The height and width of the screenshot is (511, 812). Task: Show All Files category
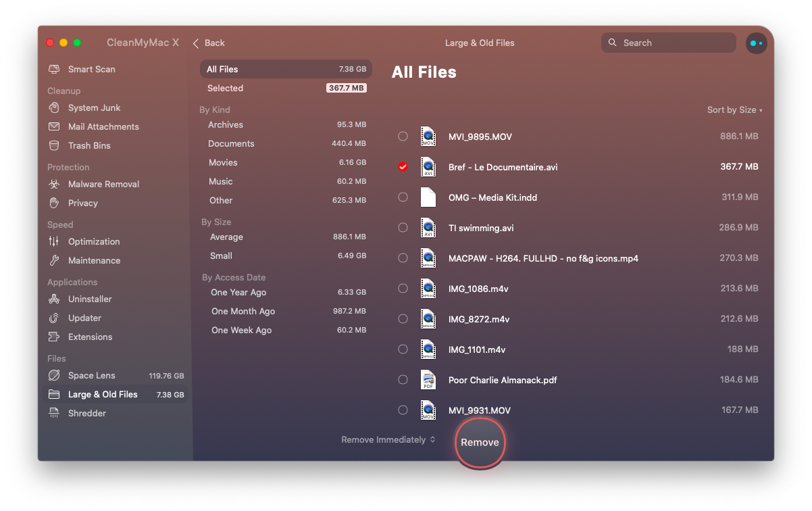tap(286, 70)
